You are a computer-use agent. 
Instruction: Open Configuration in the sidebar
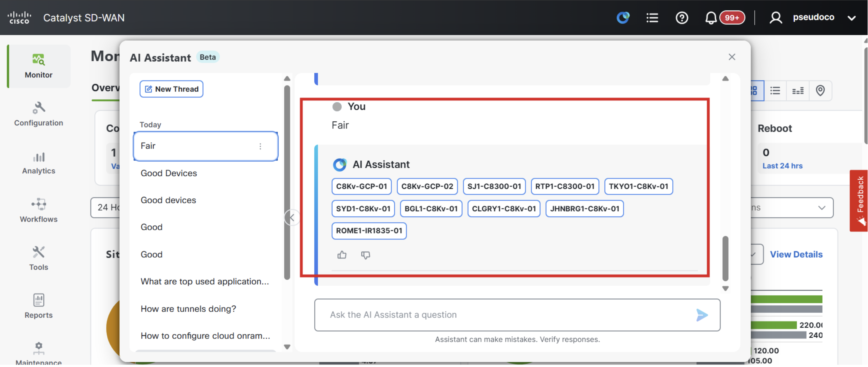click(x=38, y=114)
